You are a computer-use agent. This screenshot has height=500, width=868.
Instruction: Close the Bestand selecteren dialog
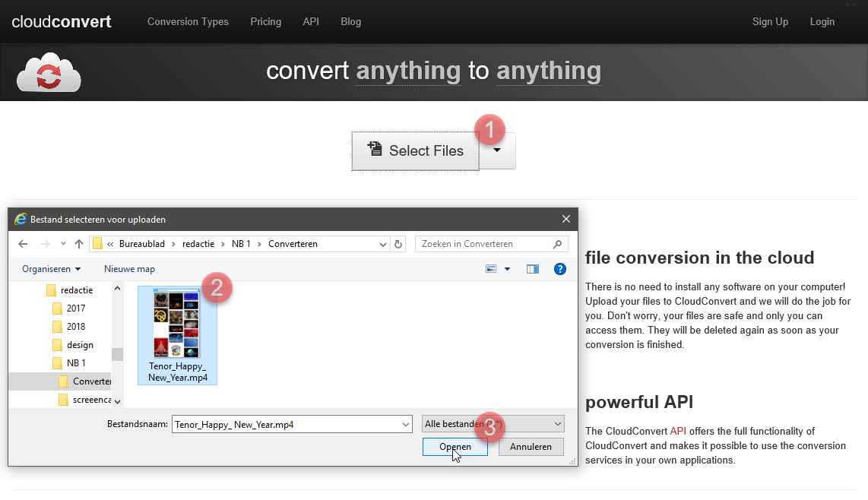[x=565, y=220]
